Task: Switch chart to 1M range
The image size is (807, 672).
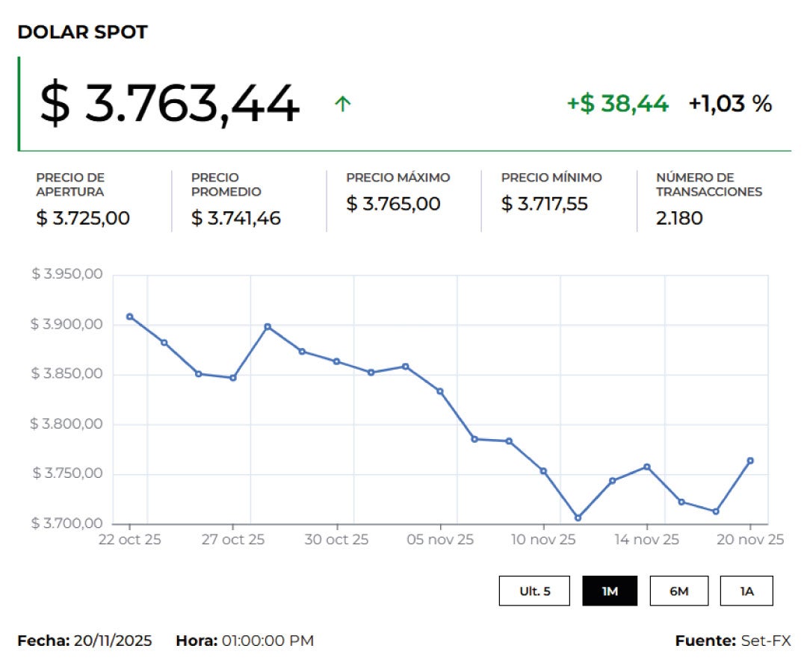Action: coord(610,591)
